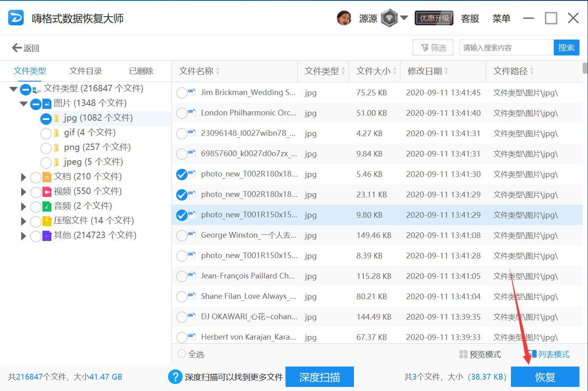Click the drive icon beside 文件类型 root
Viewport: 588px width, 391px height.
[37, 89]
